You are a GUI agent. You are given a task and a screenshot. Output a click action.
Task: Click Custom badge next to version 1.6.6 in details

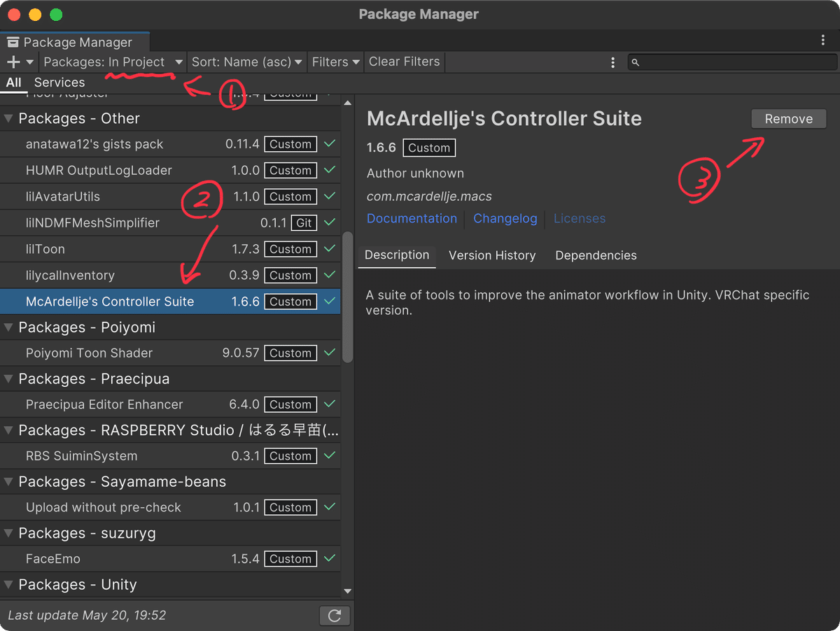(429, 148)
